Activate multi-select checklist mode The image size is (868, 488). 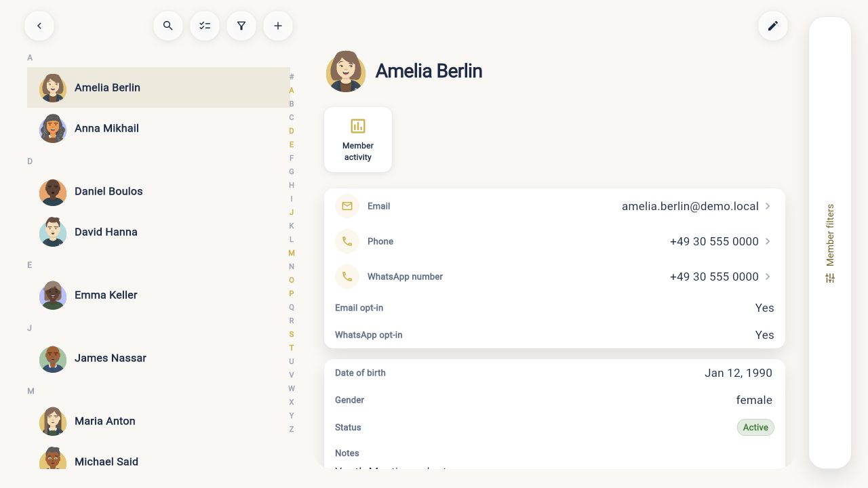point(205,26)
